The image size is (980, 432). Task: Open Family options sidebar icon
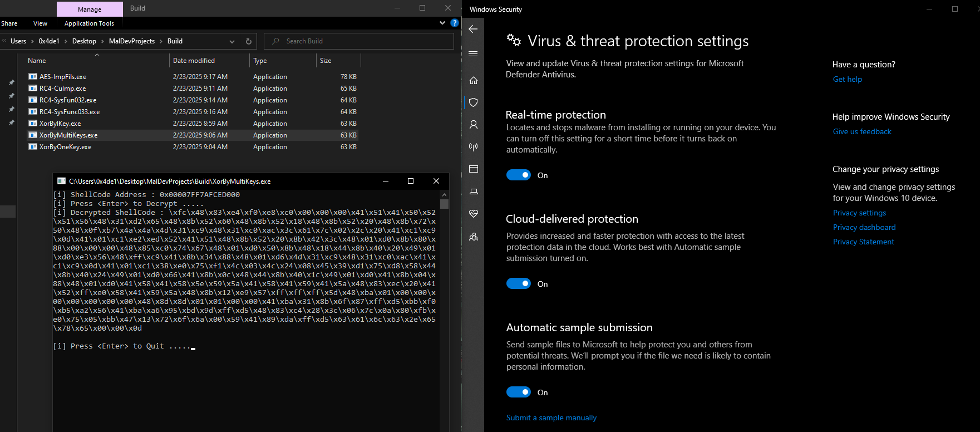pos(474,237)
